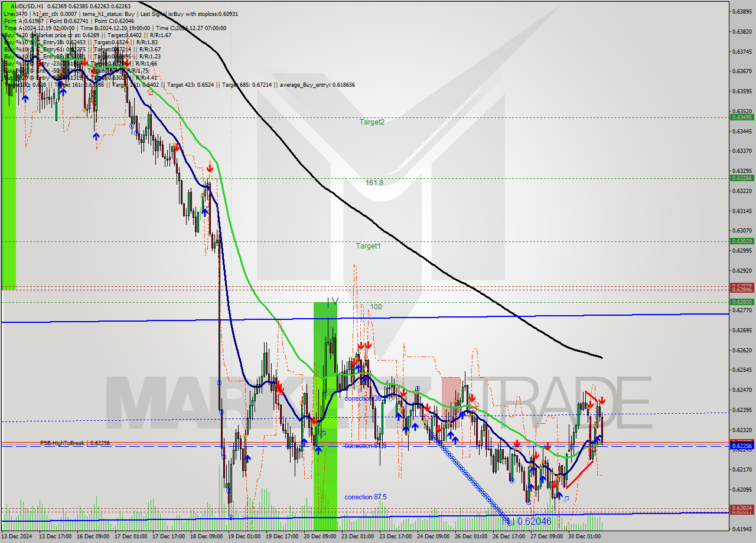Click the 0.63145 price axis value
This screenshot has height=543, width=756.
(742, 211)
